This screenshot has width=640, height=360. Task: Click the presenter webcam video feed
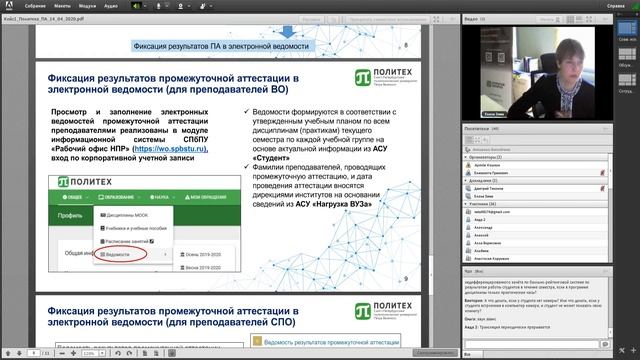(x=537, y=73)
